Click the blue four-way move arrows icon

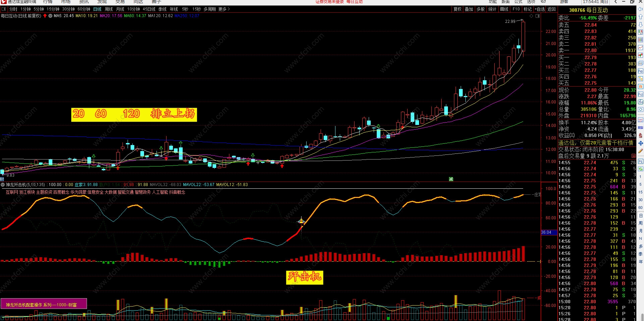641,143
